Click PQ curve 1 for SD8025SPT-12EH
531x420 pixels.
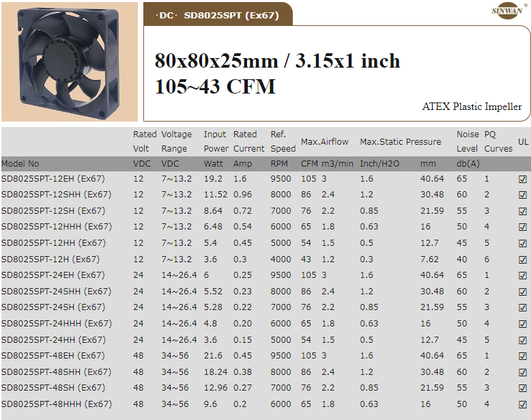point(487,179)
